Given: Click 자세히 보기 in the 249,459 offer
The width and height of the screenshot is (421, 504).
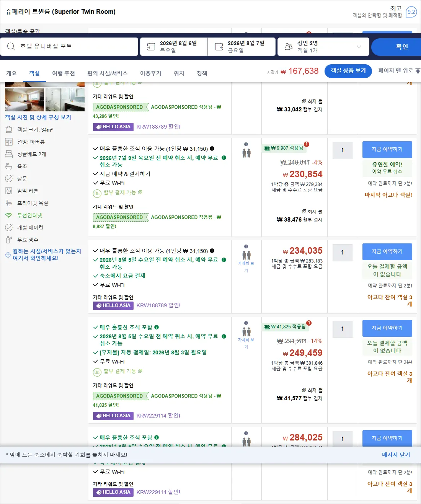Looking at the screenshot, I should tap(246, 343).
